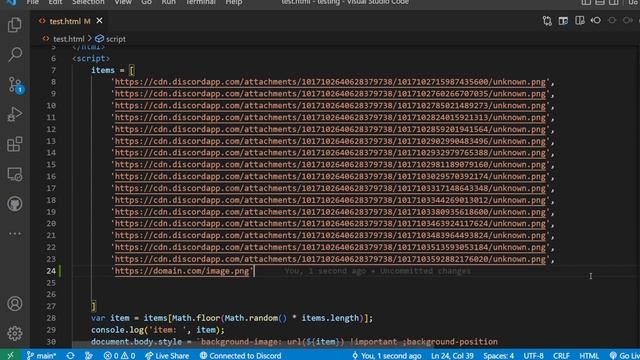Viewport: 640px width, 360px height.
Task: Click the main branch in status bar
Action: tap(41, 356)
